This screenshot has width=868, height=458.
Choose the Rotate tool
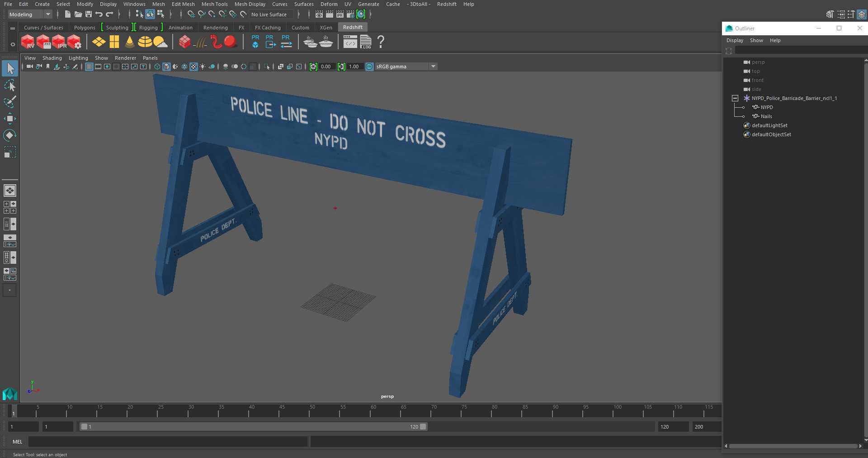[10, 135]
